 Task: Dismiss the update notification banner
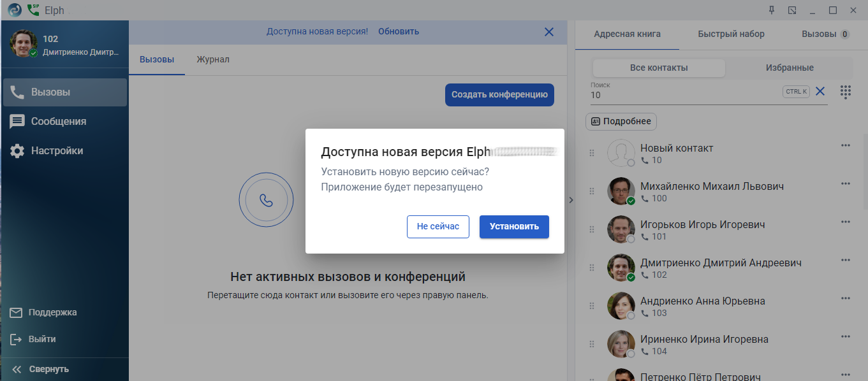click(549, 32)
